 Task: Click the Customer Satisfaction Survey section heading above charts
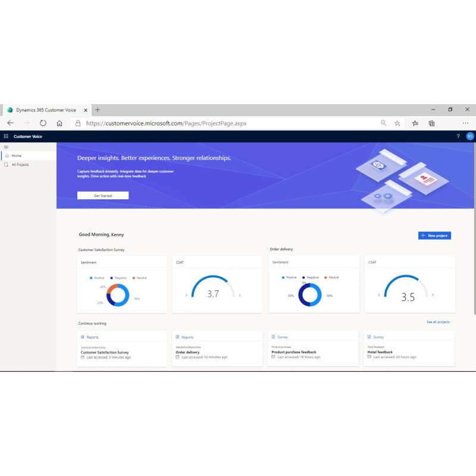point(101,249)
